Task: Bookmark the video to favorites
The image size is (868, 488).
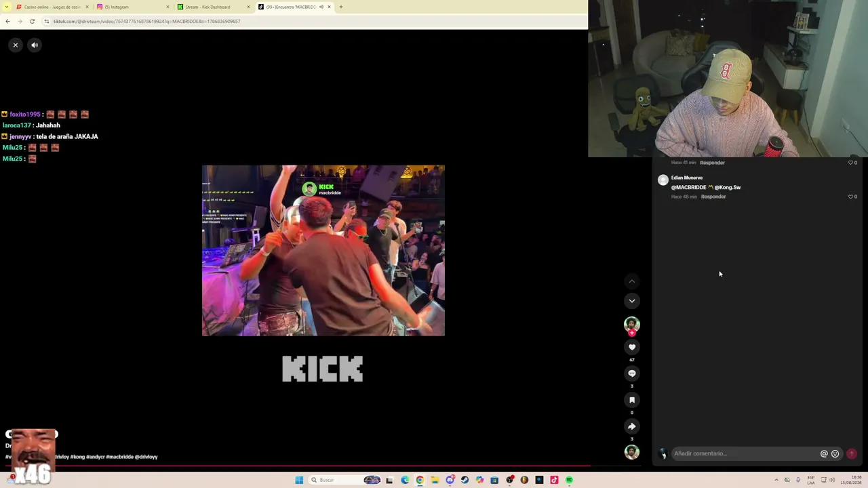Action: [x=632, y=400]
